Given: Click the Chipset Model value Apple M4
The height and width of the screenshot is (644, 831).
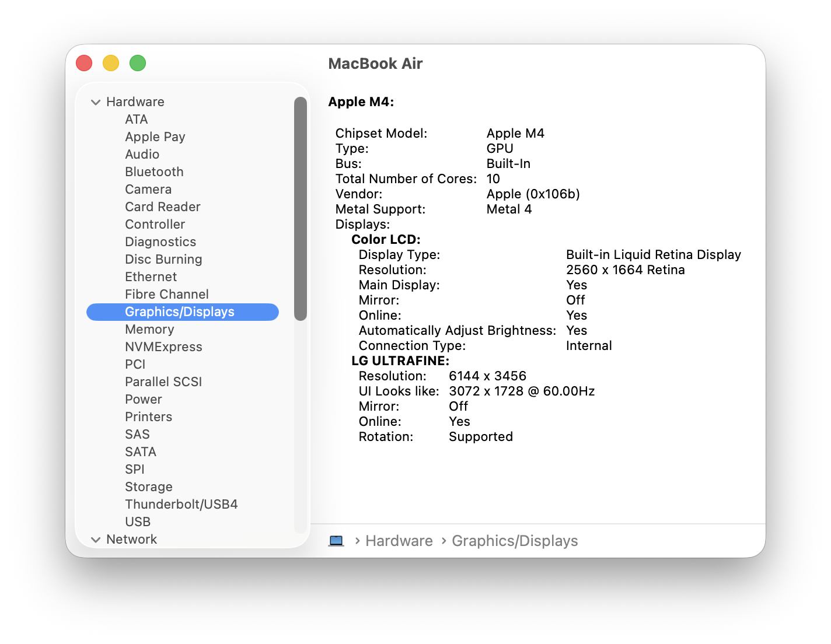Looking at the screenshot, I should [x=515, y=133].
